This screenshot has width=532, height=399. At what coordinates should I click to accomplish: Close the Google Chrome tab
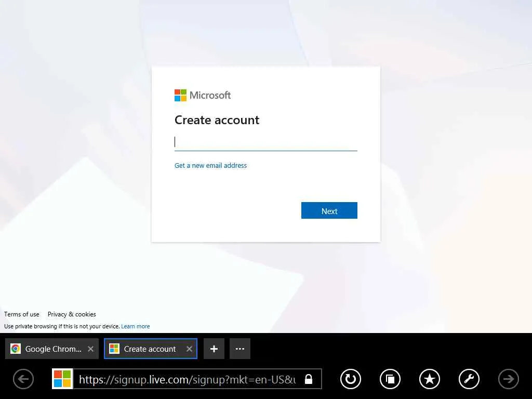point(90,349)
